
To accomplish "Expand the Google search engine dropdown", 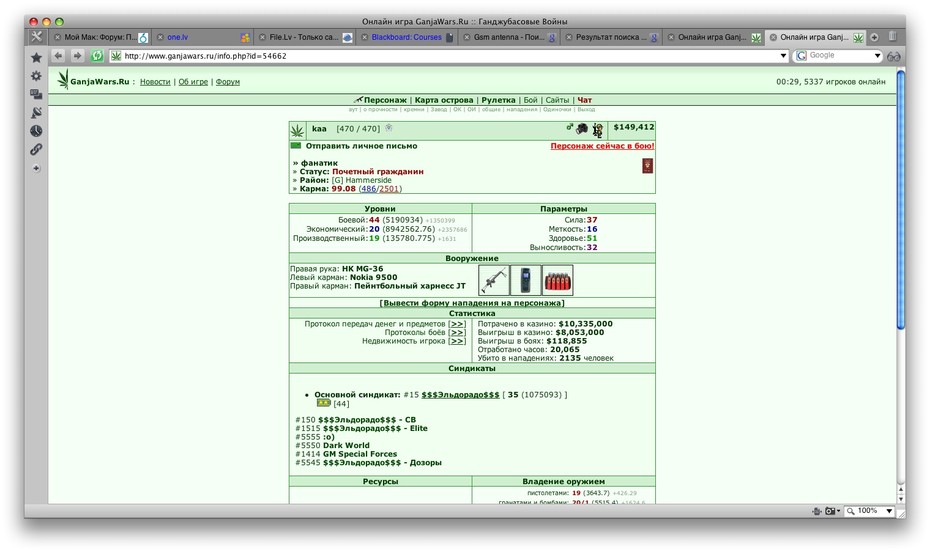I will 877,56.
